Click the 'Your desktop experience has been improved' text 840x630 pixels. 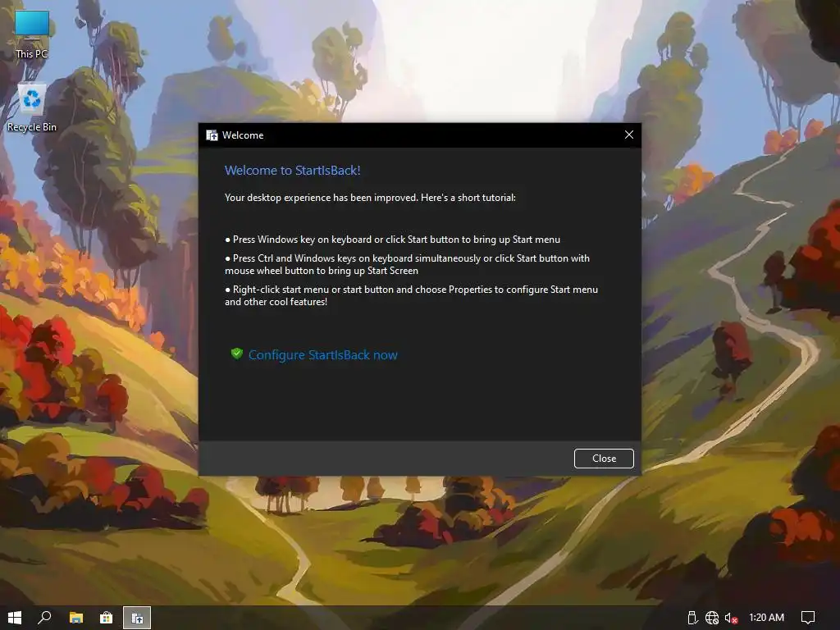pos(370,198)
